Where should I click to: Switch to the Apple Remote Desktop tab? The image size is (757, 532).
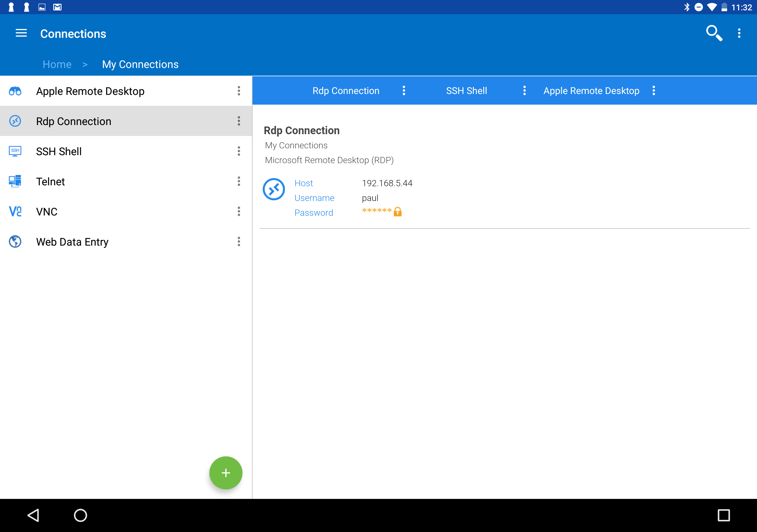point(591,91)
